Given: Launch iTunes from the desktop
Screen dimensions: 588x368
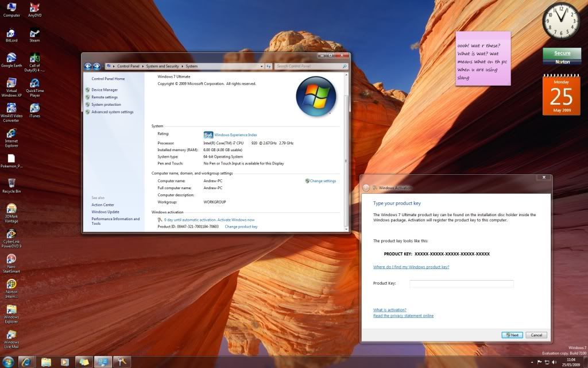Looking at the screenshot, I should 34,110.
